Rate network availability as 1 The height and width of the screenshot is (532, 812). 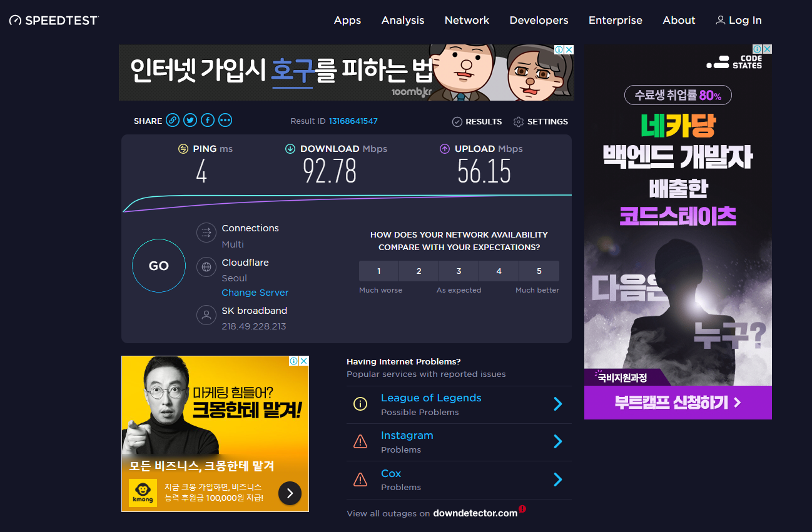pyautogui.click(x=378, y=271)
